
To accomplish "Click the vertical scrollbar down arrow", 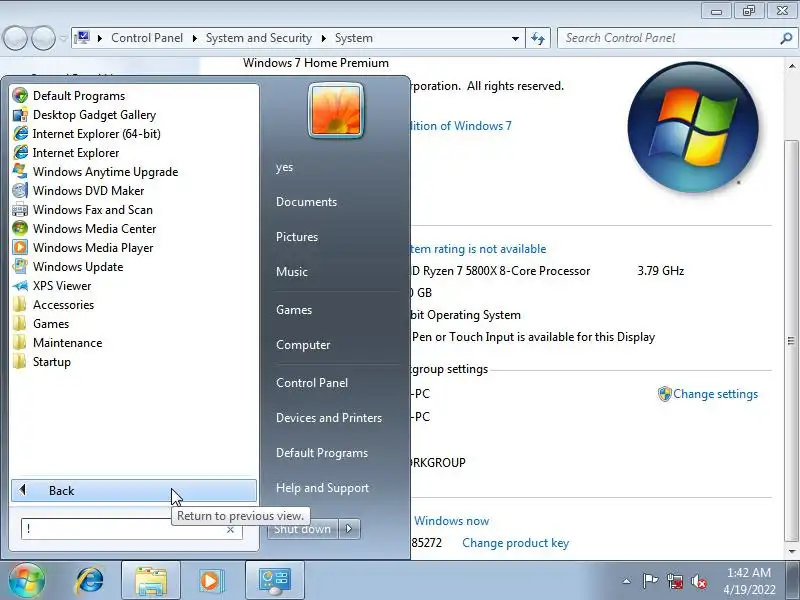I will click(791, 552).
